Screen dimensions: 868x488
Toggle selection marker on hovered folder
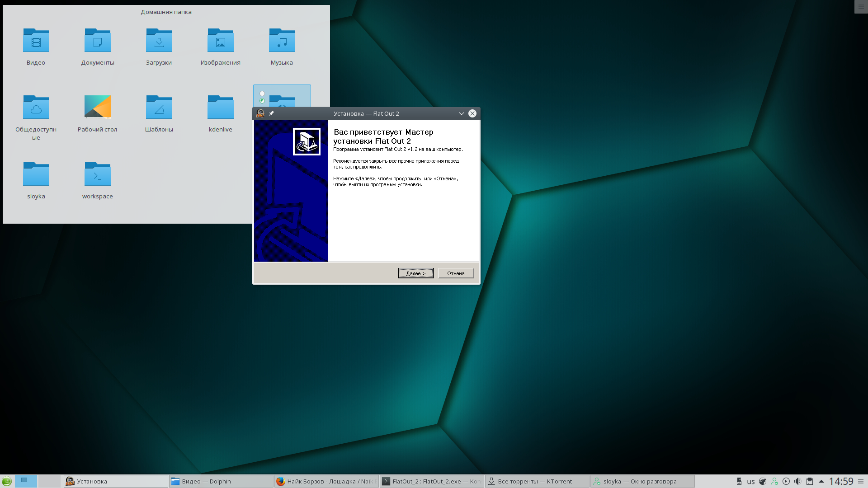262,94
